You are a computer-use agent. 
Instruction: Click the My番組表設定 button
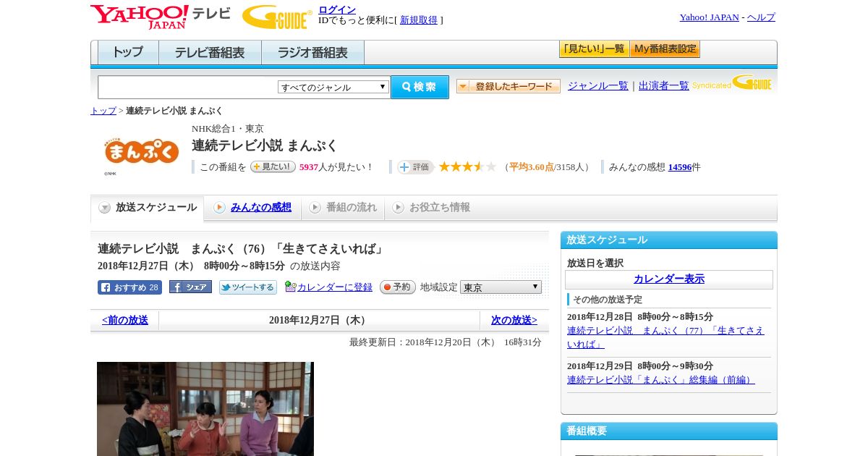click(665, 49)
